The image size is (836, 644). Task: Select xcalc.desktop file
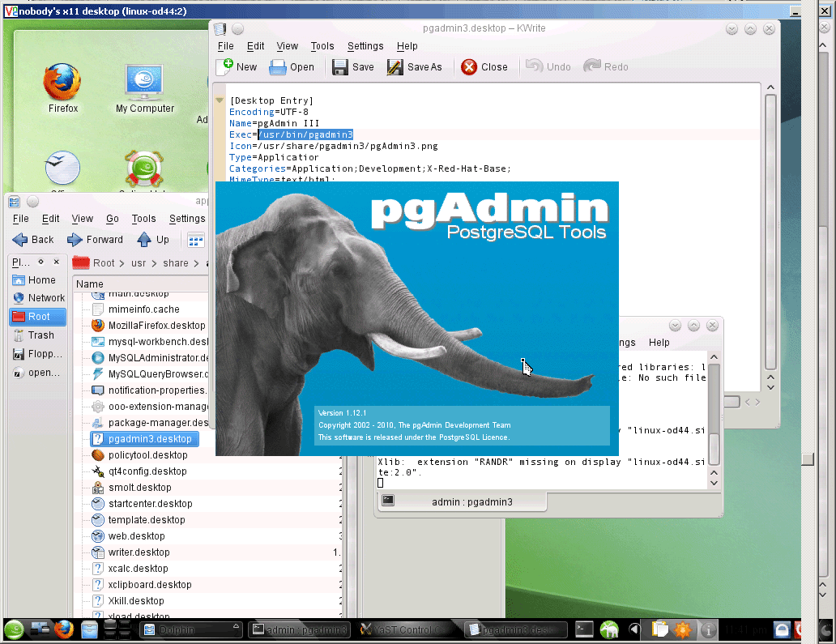pyautogui.click(x=138, y=569)
